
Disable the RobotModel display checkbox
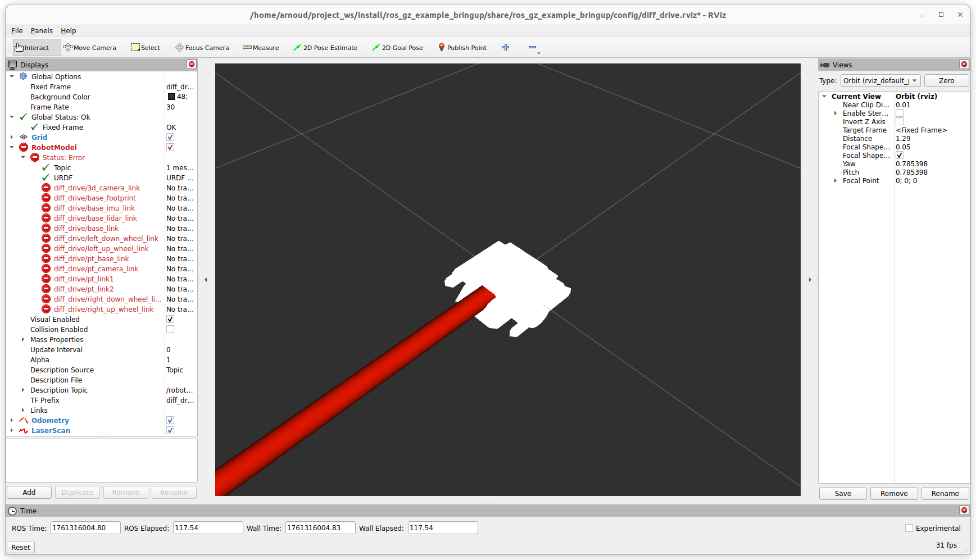[x=170, y=148]
